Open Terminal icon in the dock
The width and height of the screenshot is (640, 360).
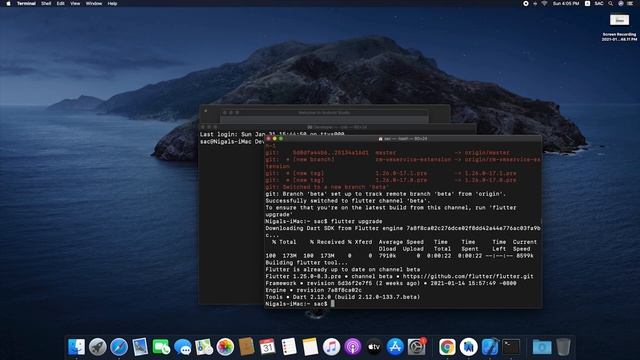(511, 347)
